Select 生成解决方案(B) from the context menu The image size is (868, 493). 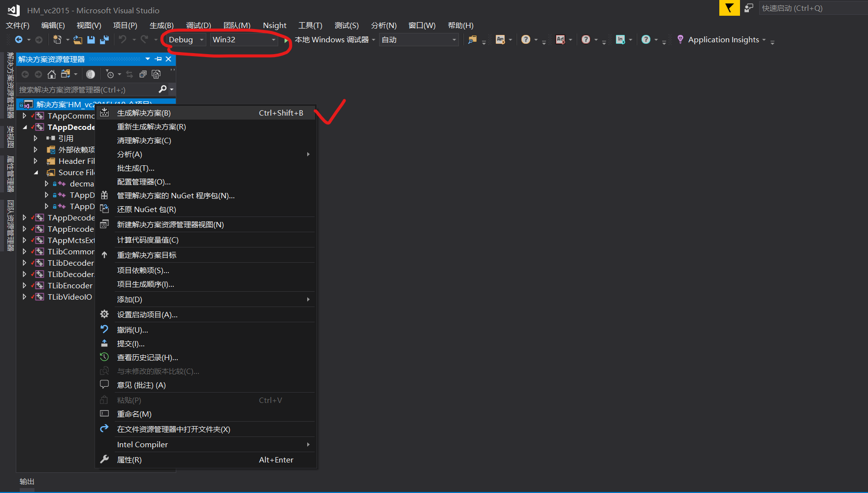(205, 113)
